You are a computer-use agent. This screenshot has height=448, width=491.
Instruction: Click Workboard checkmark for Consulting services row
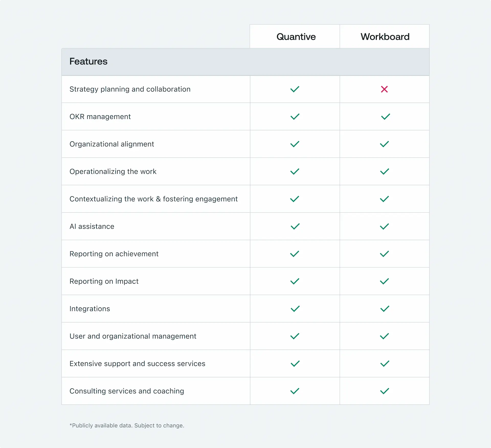384,391
